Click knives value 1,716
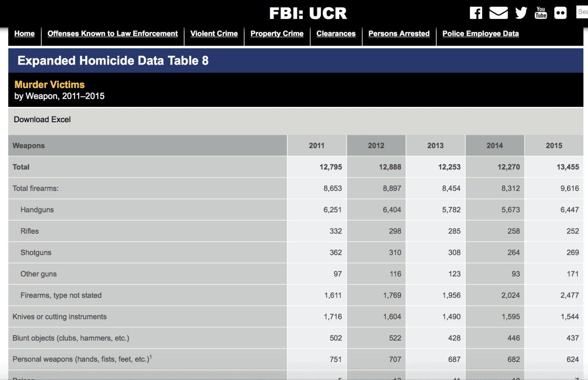The height and width of the screenshot is (380, 588). 333,317
